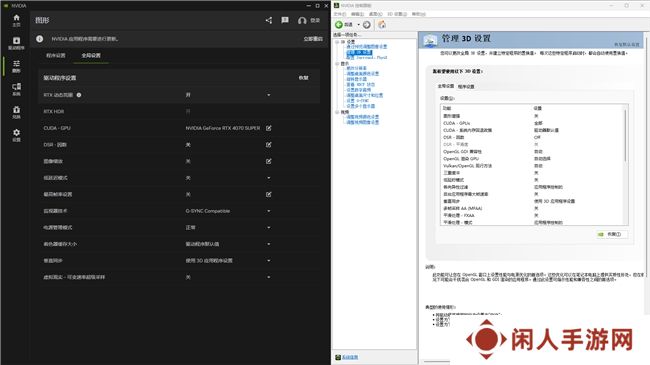The height and width of the screenshot is (365, 650).
Task: Open the 编辑 menu in Control Panel
Action: [357, 14]
